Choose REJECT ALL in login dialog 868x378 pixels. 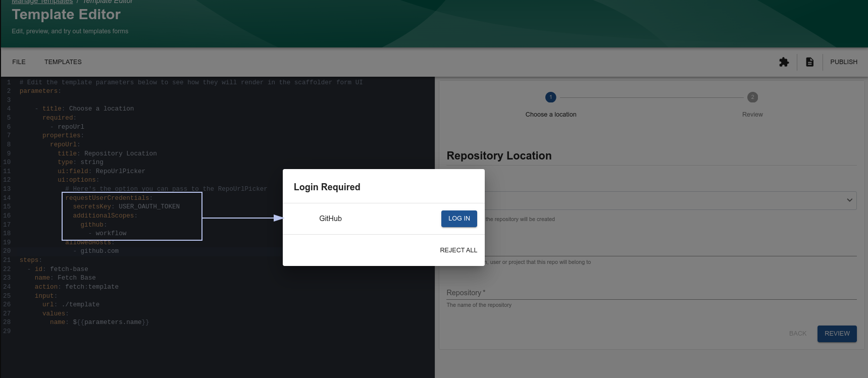click(458, 250)
